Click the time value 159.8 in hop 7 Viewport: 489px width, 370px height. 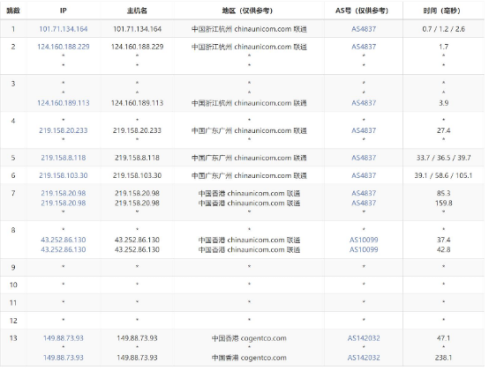point(444,203)
